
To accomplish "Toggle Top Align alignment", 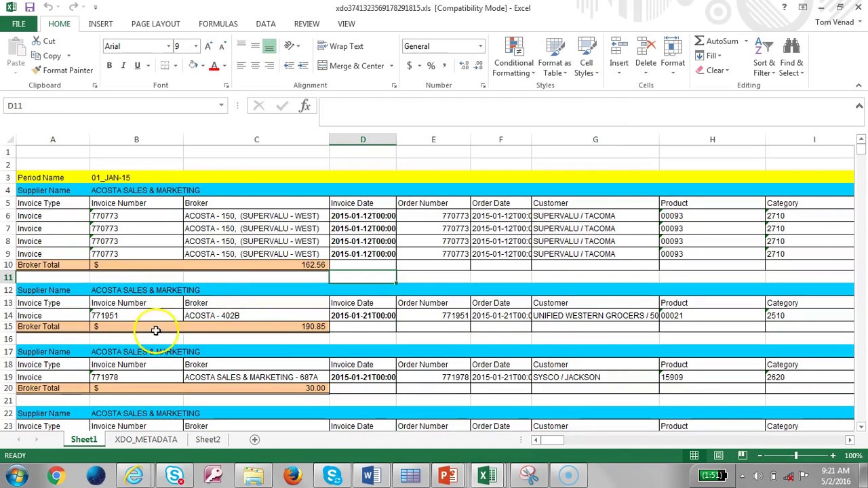I will tap(241, 46).
